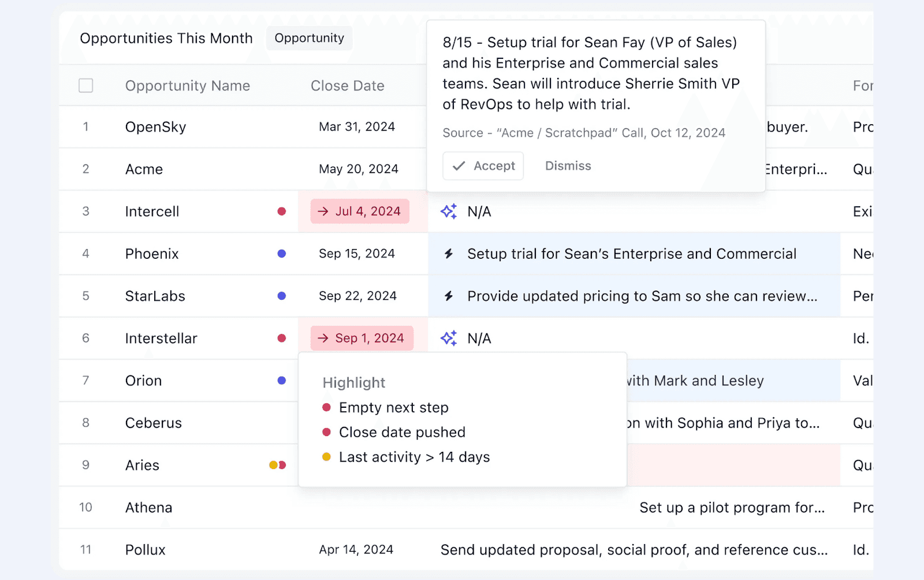Click row number 7 for Orion
Image resolution: width=924 pixels, height=580 pixels.
(85, 380)
